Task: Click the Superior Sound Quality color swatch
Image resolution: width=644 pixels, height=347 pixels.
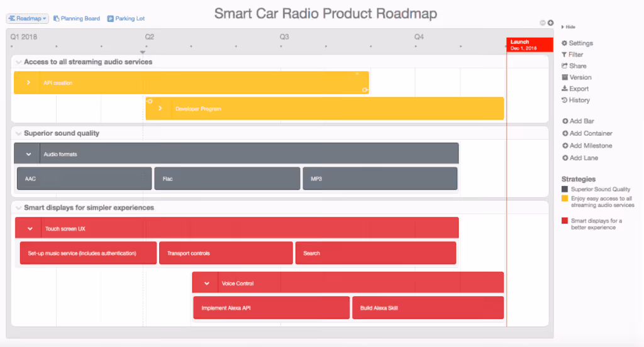Action: point(565,189)
